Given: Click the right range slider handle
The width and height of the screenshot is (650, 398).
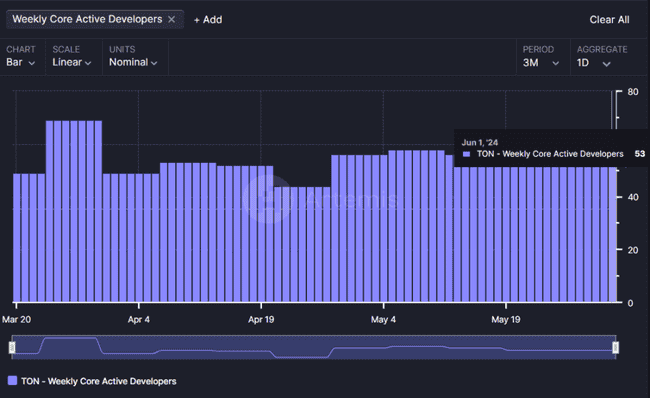Looking at the screenshot, I should [616, 347].
